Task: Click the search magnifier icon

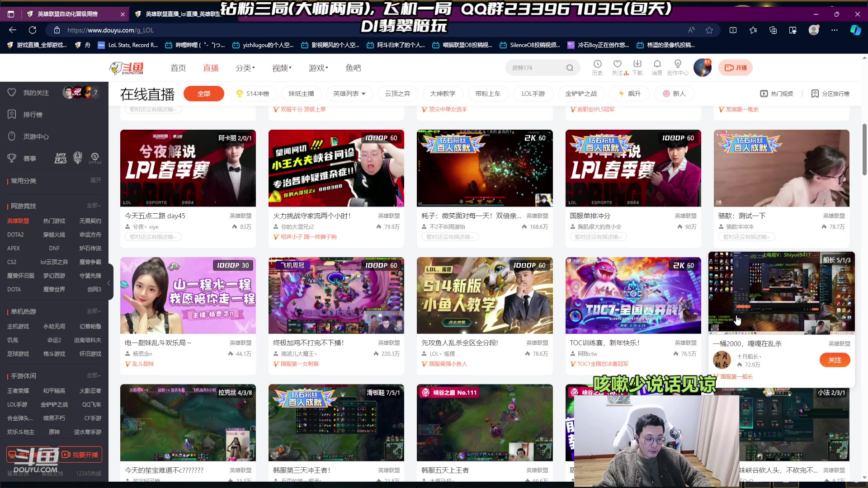Action: click(x=570, y=68)
